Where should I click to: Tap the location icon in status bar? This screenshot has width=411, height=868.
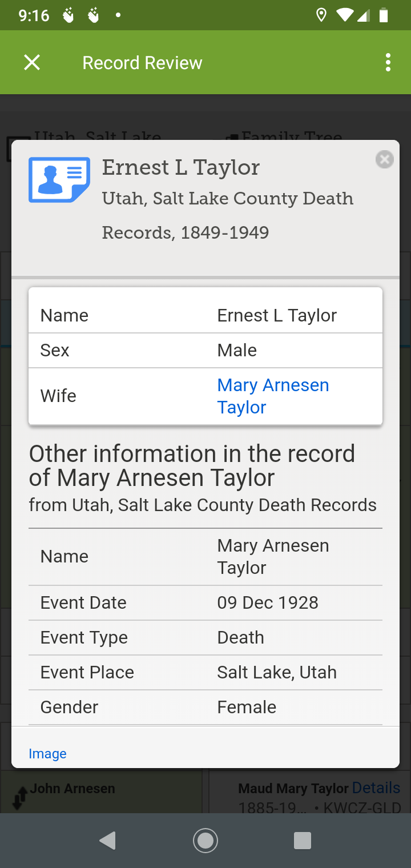click(x=321, y=15)
